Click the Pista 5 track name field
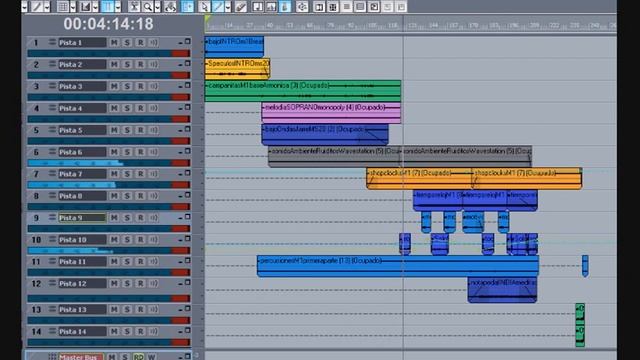The height and width of the screenshot is (360, 640). coord(82,130)
